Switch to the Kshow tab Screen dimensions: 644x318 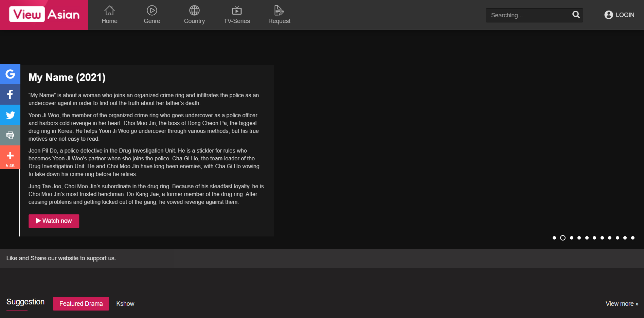(x=125, y=304)
